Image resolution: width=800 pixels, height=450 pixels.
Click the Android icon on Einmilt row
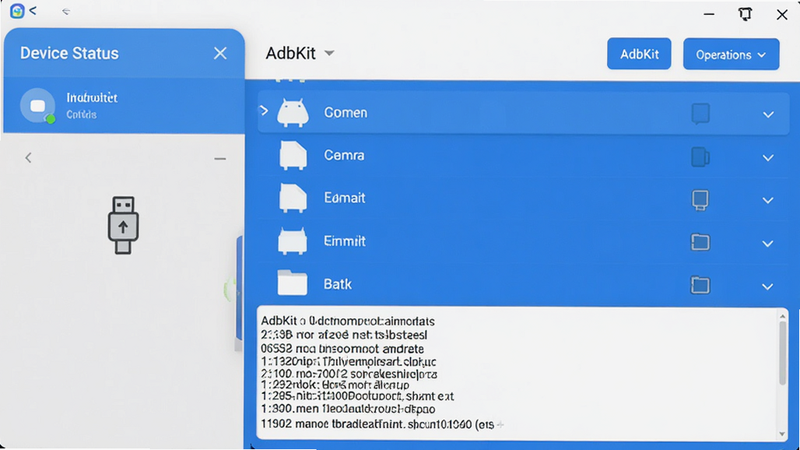[x=292, y=241]
